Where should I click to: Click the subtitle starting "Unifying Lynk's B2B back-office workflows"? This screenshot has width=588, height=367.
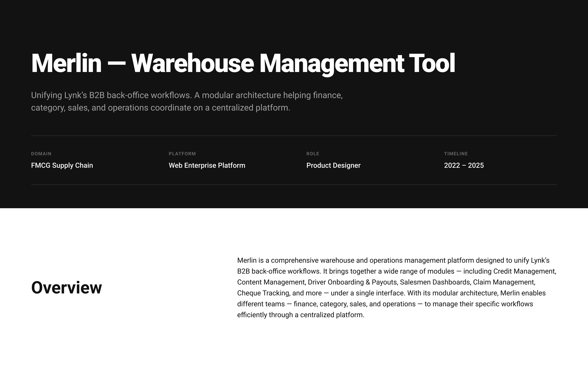coord(187,101)
